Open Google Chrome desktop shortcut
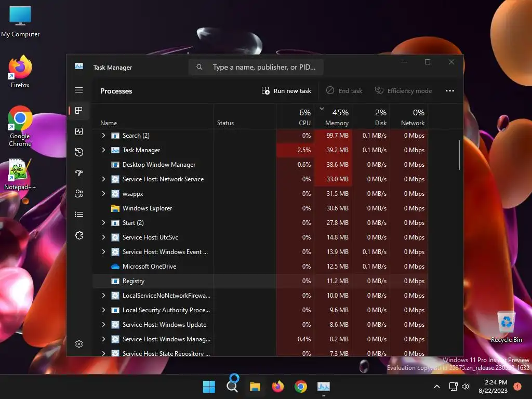The width and height of the screenshot is (532, 399). point(20,126)
